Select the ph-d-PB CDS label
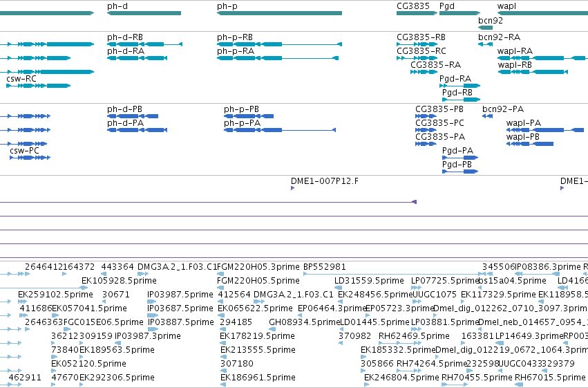 pos(124,109)
